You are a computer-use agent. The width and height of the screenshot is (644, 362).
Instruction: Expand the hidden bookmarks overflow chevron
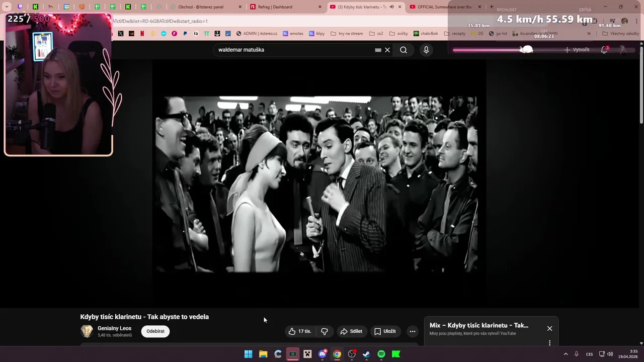pos(589,34)
